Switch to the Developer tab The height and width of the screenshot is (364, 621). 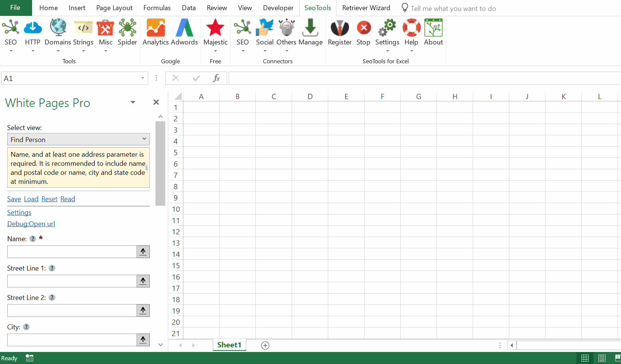click(x=278, y=8)
